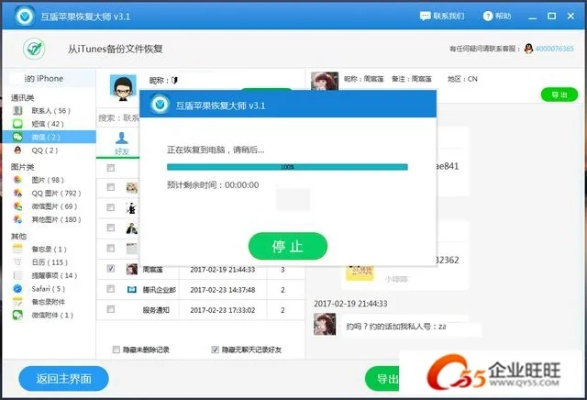The height and width of the screenshot is (400, 587).
Task: Click the icon beside 微信图片
Action: 18,206
